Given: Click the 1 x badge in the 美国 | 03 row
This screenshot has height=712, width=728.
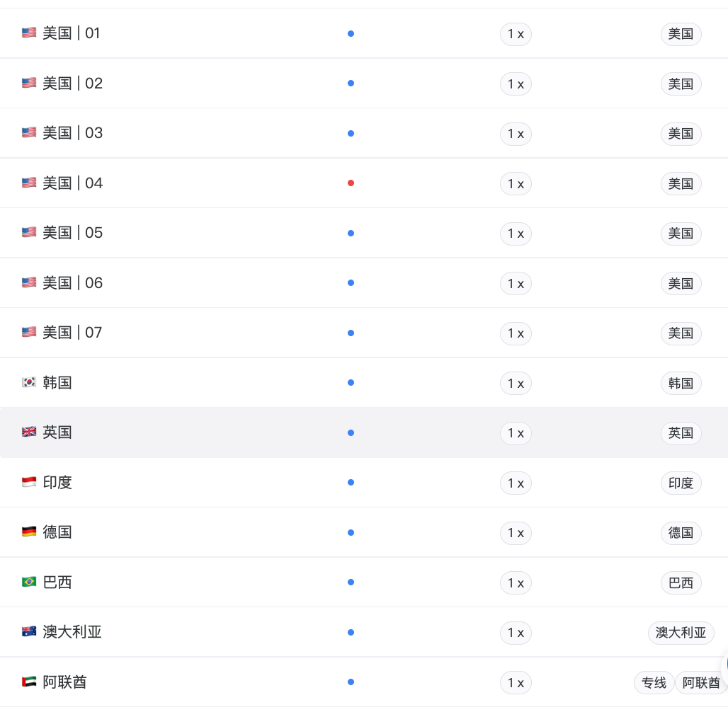Looking at the screenshot, I should [516, 134].
